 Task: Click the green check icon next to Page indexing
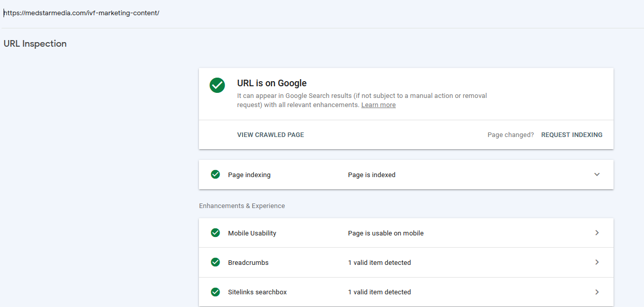[215, 175]
